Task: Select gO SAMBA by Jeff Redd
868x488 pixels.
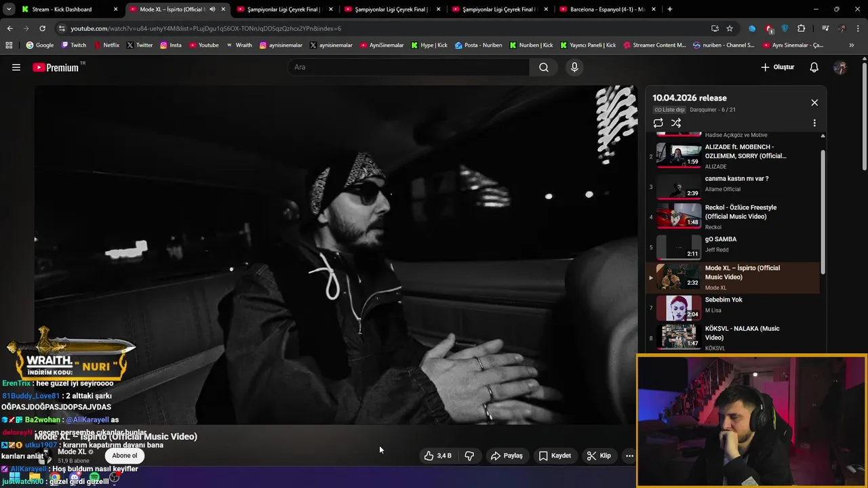Action: coord(734,247)
